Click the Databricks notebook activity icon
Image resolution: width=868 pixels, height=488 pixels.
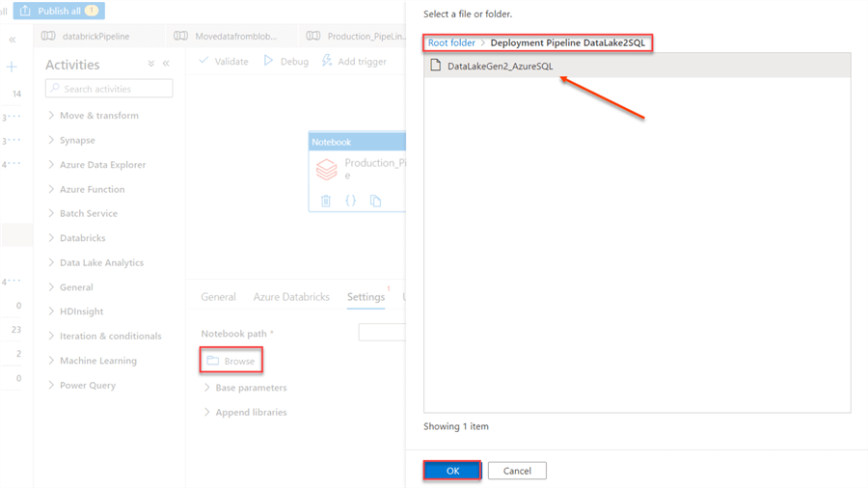pyautogui.click(x=327, y=169)
